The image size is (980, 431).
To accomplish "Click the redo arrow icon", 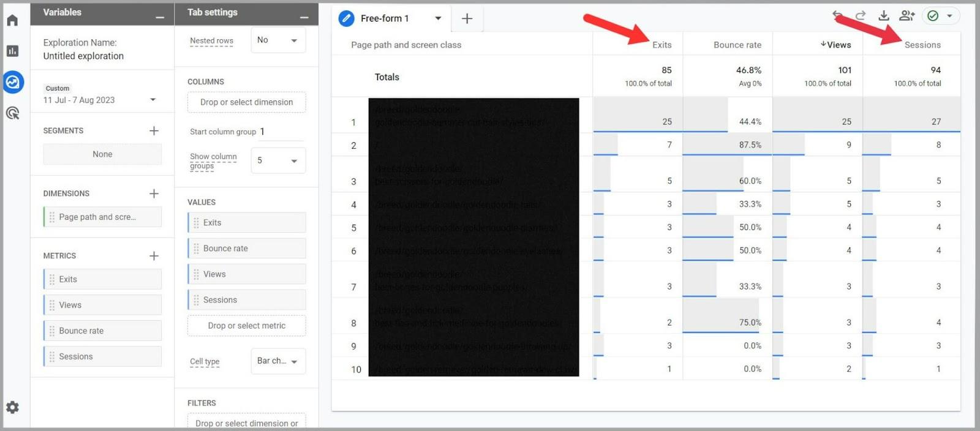I will point(861,16).
